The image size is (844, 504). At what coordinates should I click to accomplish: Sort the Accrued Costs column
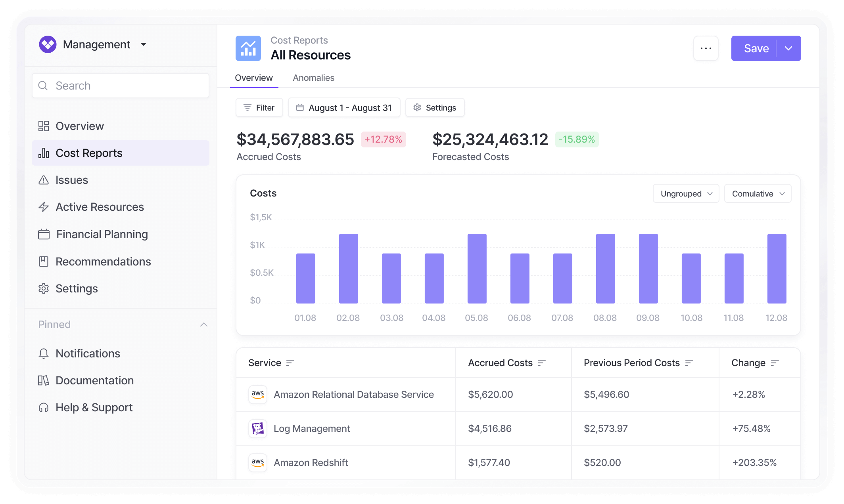(x=541, y=363)
